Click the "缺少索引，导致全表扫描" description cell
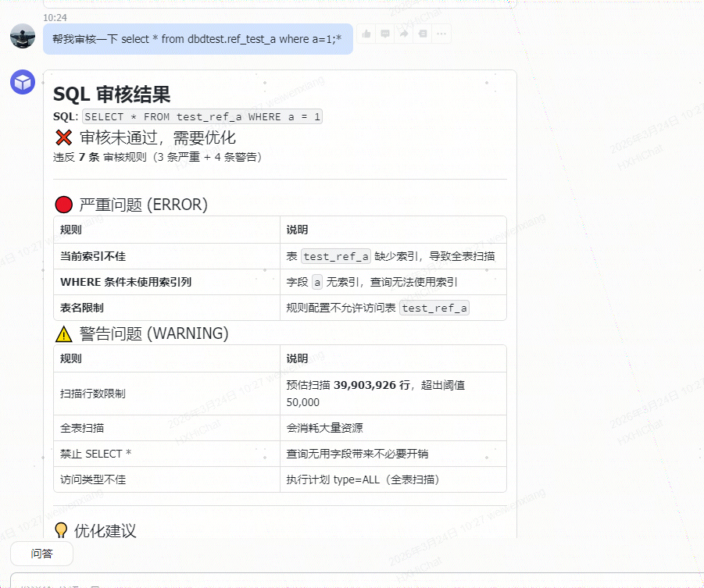 tap(393, 256)
